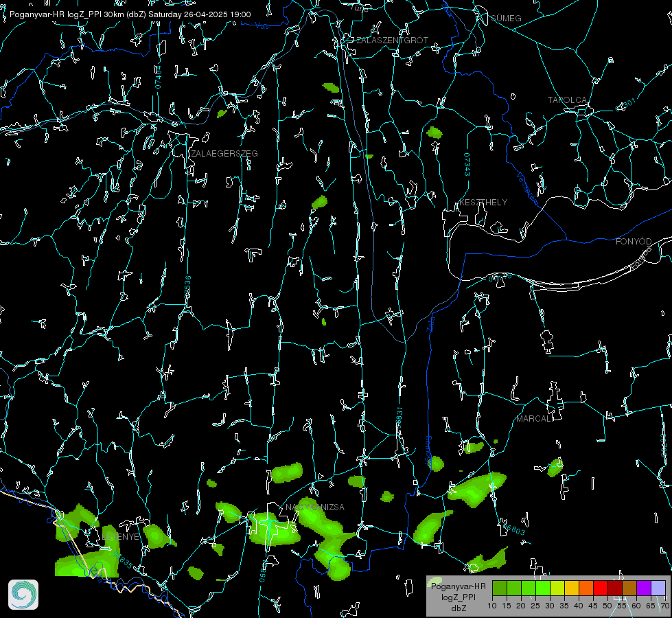Click the KESZTHELY city label
672x618 pixels.
(483, 203)
